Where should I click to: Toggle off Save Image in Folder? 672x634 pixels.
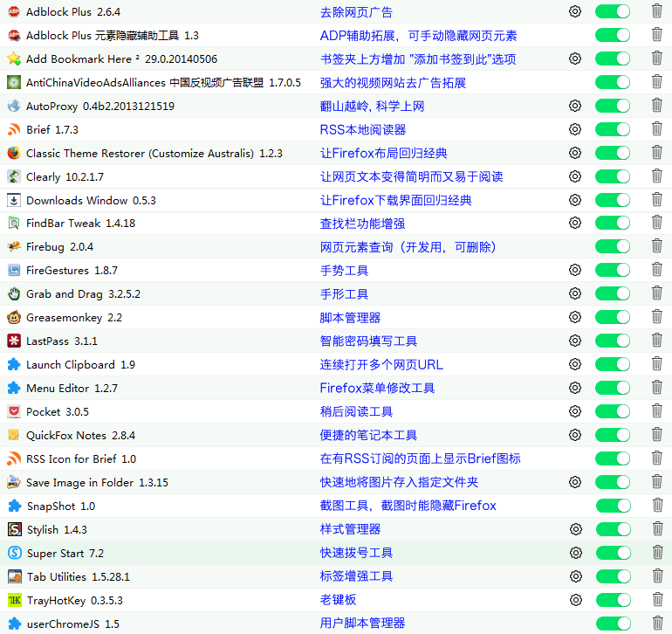[x=613, y=482]
